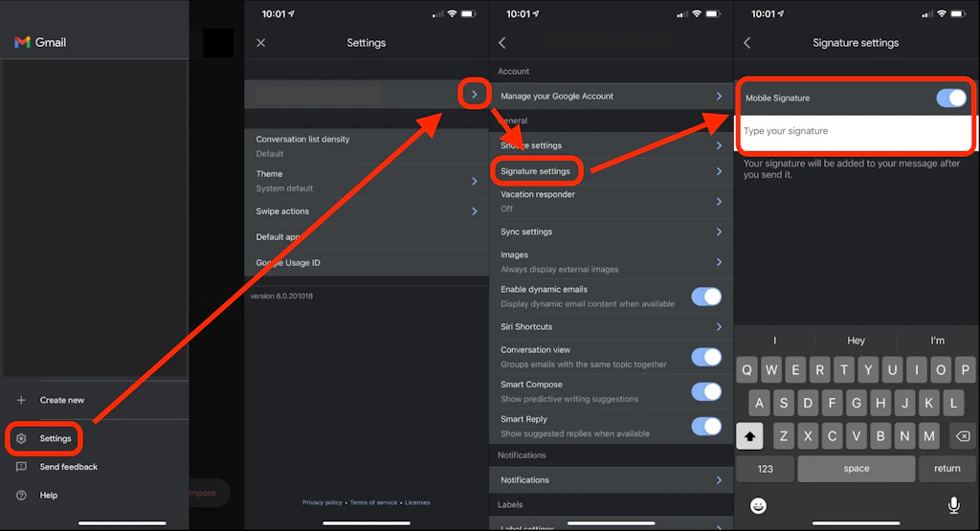
Task: Go back from Signature settings screen
Action: (746, 42)
